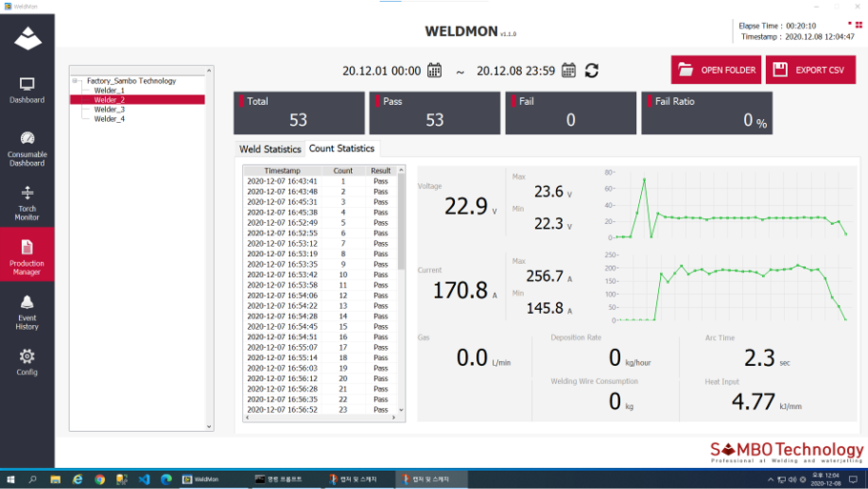Screen dimensions: 868x489
Task: Click the WeldMon logo at sidebar top
Action: point(27,38)
